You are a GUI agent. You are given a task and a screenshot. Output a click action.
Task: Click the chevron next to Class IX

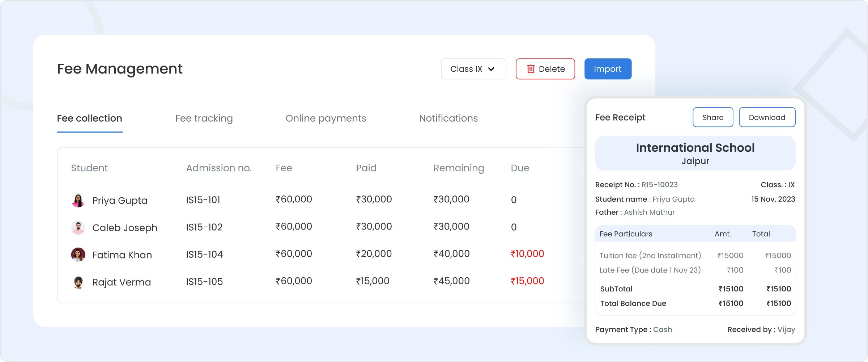[491, 69]
